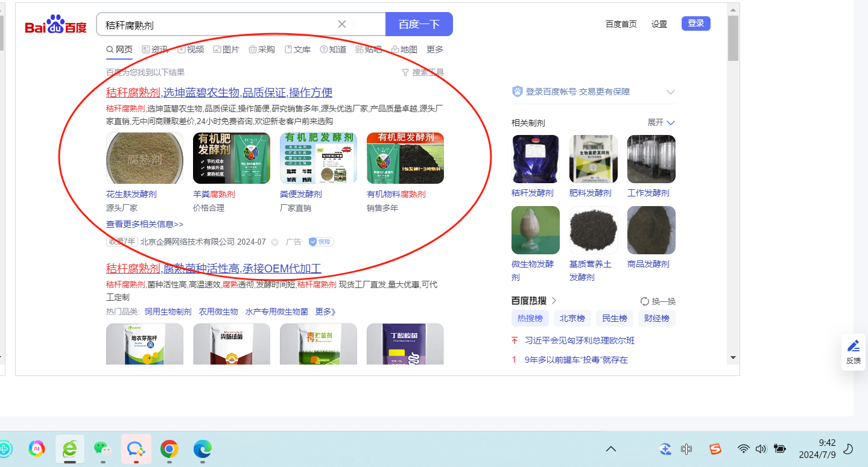The image size is (868, 467).
Task: Open the 有机物料腐熟剂 link
Action: [x=396, y=194]
